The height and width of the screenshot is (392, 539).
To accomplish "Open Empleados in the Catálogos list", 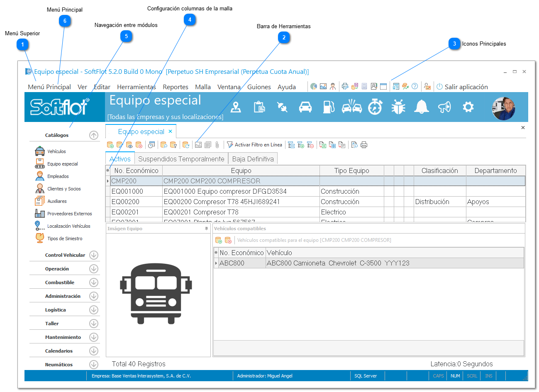I will [x=58, y=176].
